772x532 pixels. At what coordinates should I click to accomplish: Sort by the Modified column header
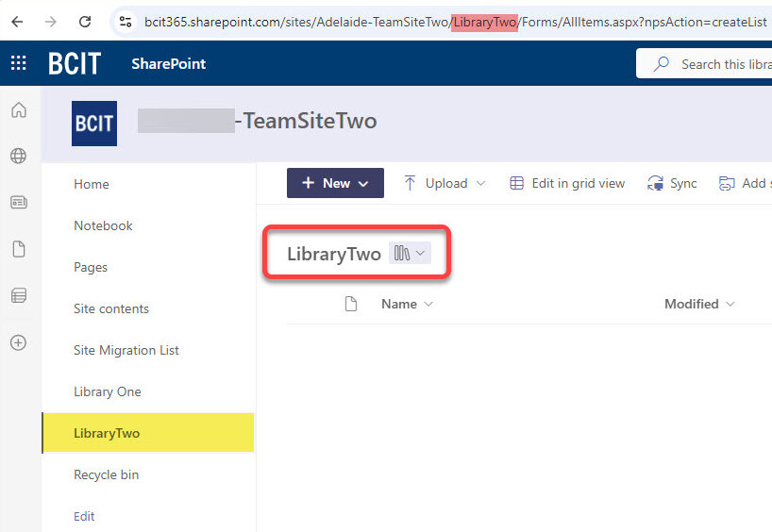[691, 304]
